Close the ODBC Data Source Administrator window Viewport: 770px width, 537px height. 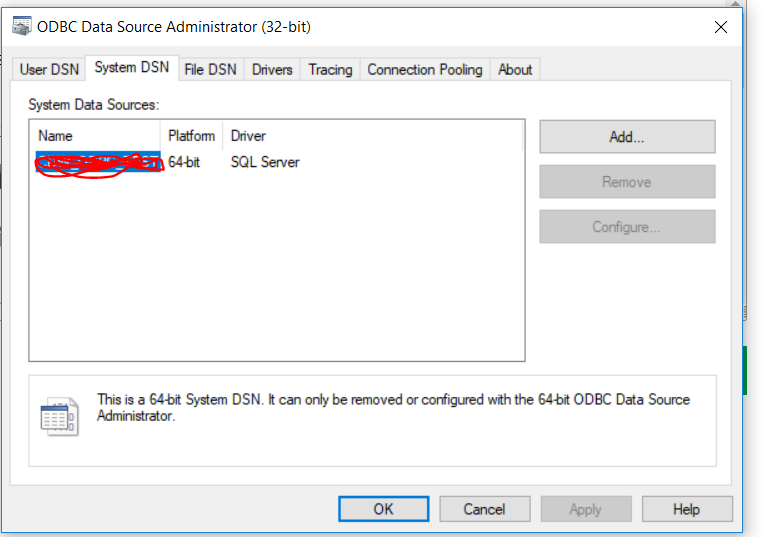click(720, 27)
